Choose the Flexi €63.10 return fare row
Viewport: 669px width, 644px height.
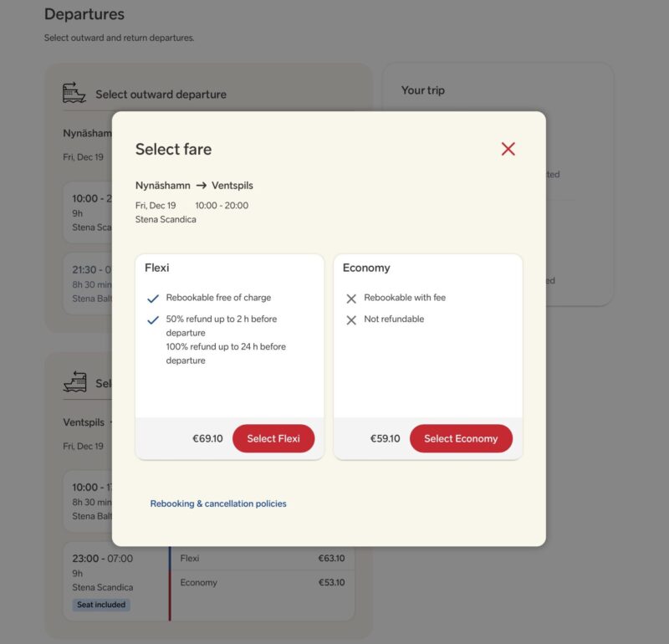pyautogui.click(x=262, y=559)
